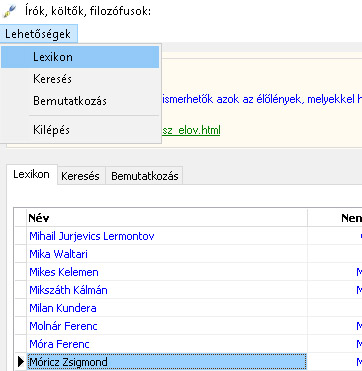Image resolution: width=362 pixels, height=371 pixels.
Task: Choose the Milan Kundera row
Action: click(x=167, y=308)
